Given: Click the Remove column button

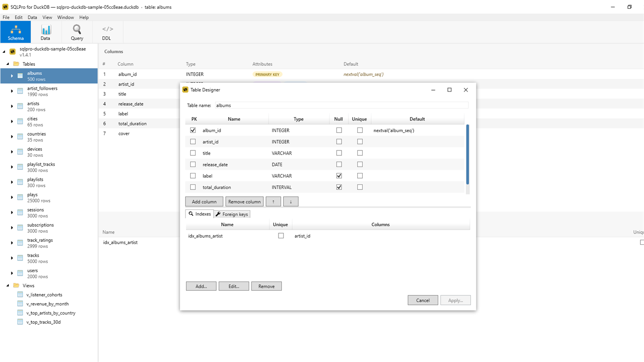Looking at the screenshot, I should click(244, 201).
